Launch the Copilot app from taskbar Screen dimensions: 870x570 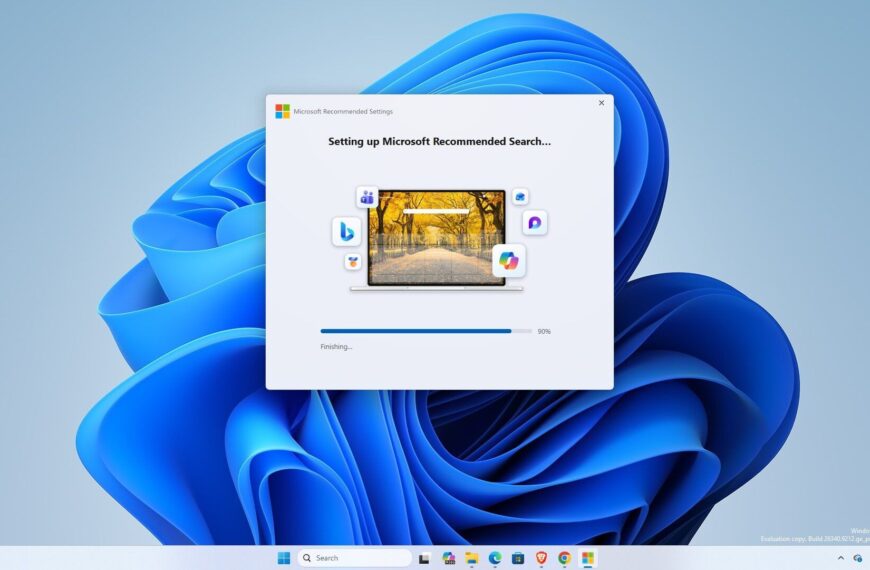coord(448,558)
